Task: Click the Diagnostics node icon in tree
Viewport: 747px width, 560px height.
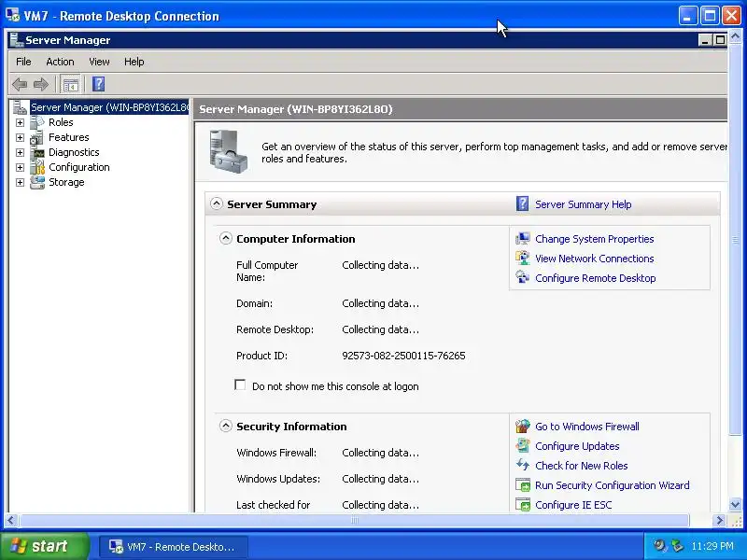Action: pos(37,152)
